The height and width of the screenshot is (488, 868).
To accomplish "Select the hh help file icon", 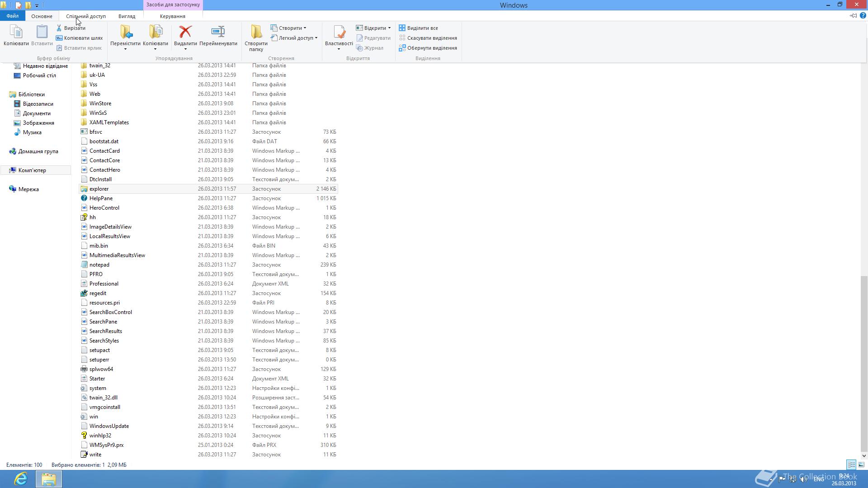I will coord(84,217).
